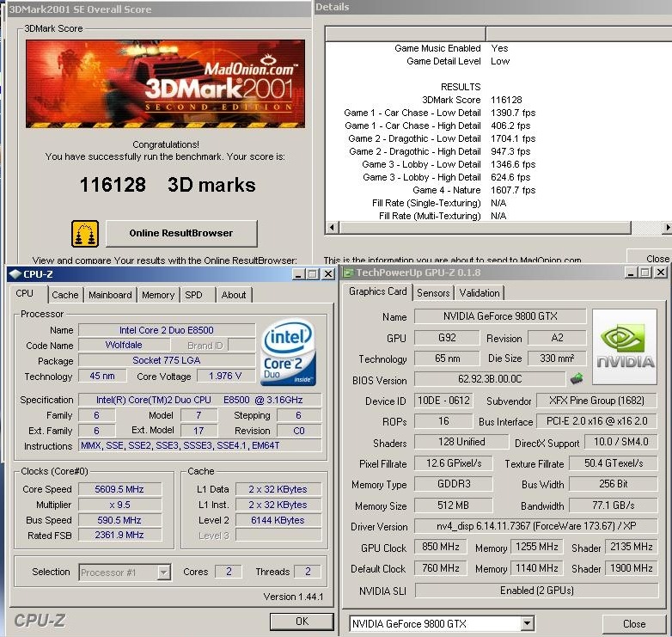Viewport: 672px width, 637px height.
Task: Select the Graphics Card tab in GPU-Z
Action: tap(377, 291)
